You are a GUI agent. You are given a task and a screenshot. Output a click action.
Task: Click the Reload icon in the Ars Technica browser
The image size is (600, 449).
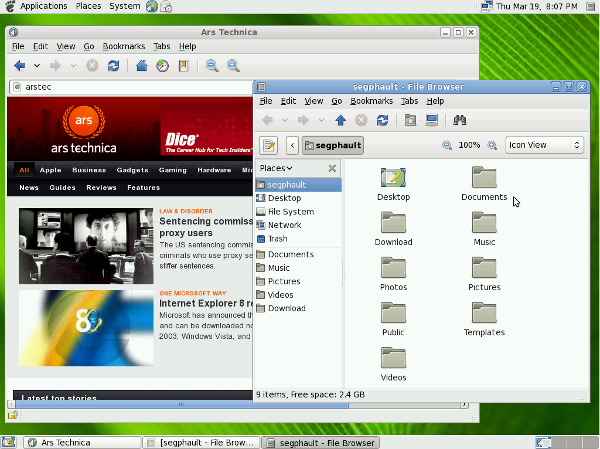tap(113, 66)
